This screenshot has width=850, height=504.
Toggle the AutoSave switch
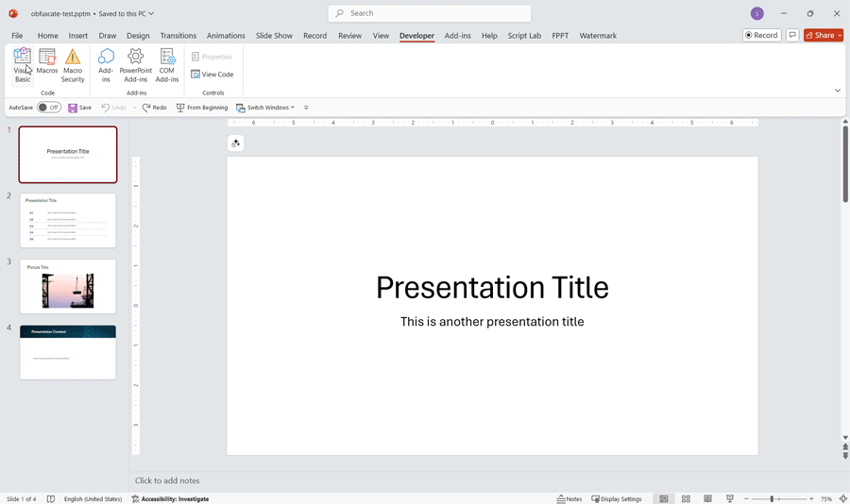49,108
